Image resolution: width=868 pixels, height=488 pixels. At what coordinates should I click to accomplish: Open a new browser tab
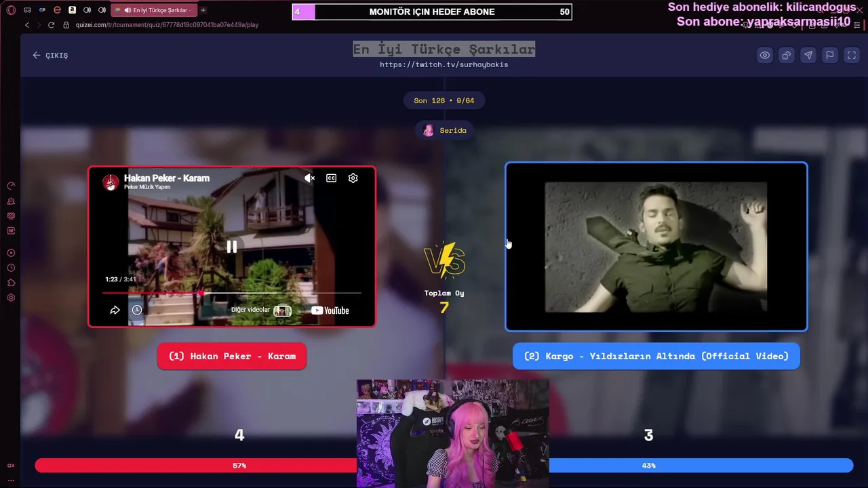coord(203,10)
